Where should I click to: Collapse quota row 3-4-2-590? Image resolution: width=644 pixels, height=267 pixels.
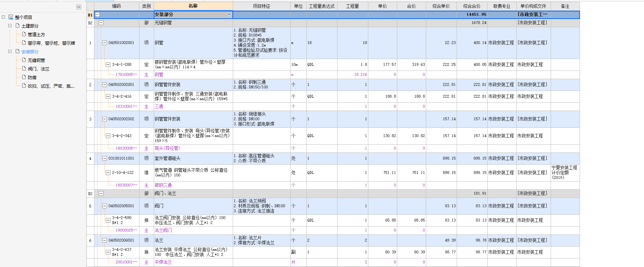(108, 220)
